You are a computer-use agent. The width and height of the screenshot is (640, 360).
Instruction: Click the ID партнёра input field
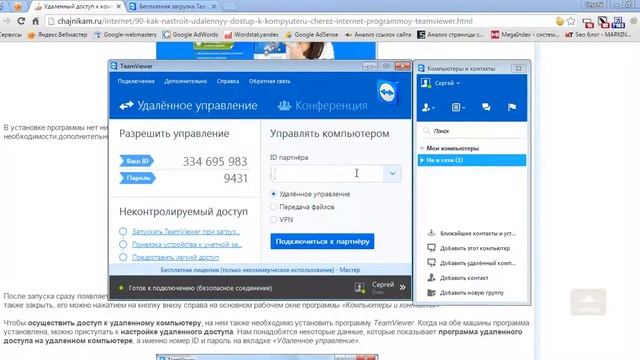[327, 173]
